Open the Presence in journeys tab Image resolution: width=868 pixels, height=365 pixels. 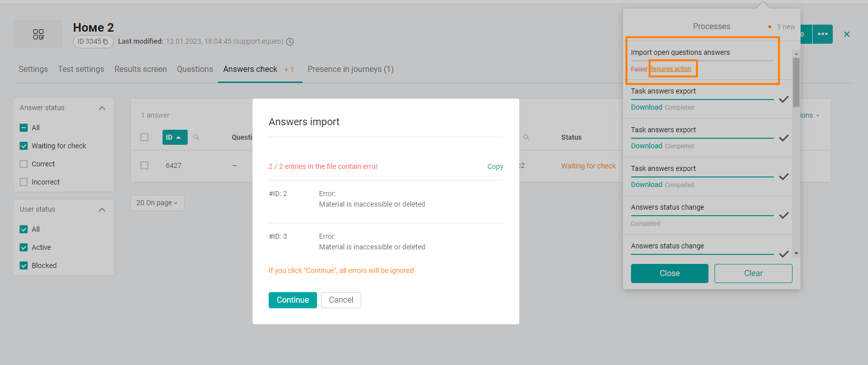pyautogui.click(x=351, y=69)
